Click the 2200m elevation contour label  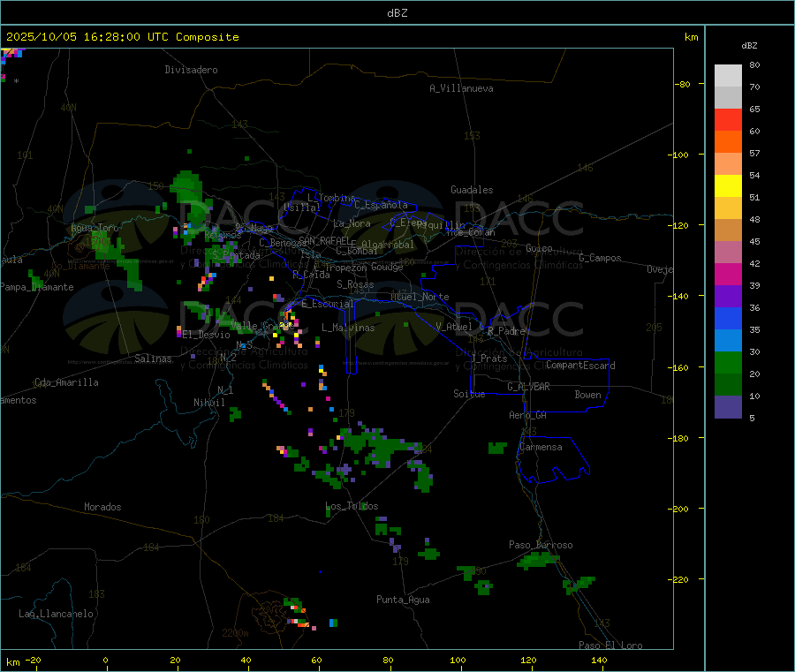(x=235, y=633)
